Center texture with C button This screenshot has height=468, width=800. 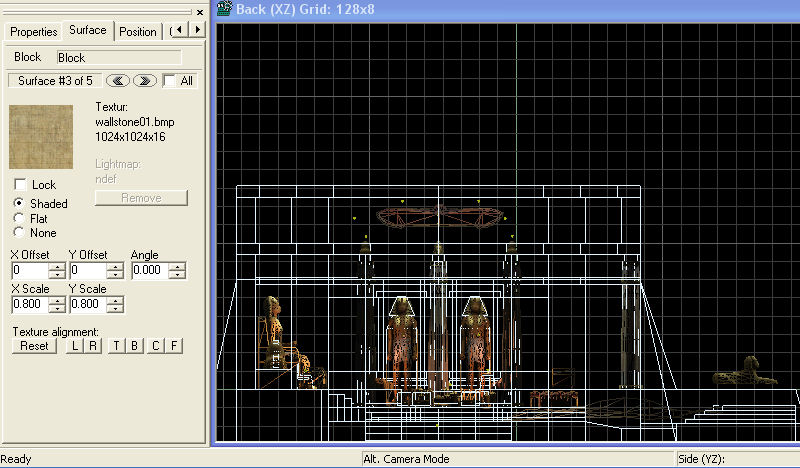[155, 346]
